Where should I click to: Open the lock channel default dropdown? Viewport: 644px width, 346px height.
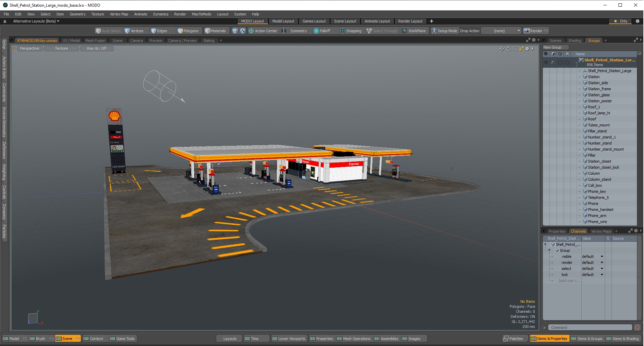point(592,275)
